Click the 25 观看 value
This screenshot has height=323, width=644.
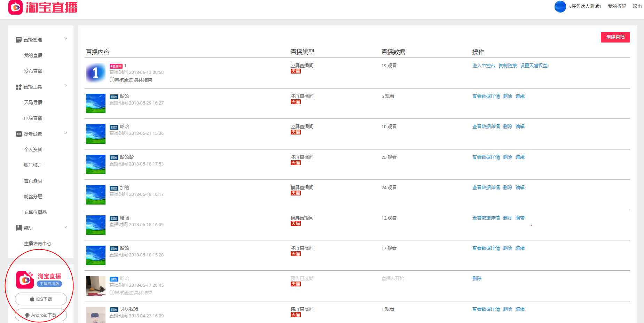pyautogui.click(x=389, y=157)
